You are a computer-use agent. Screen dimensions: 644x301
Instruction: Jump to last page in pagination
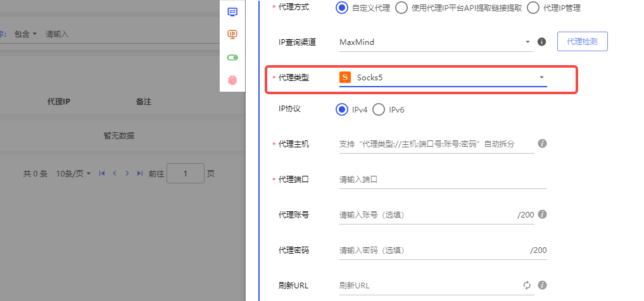point(140,173)
